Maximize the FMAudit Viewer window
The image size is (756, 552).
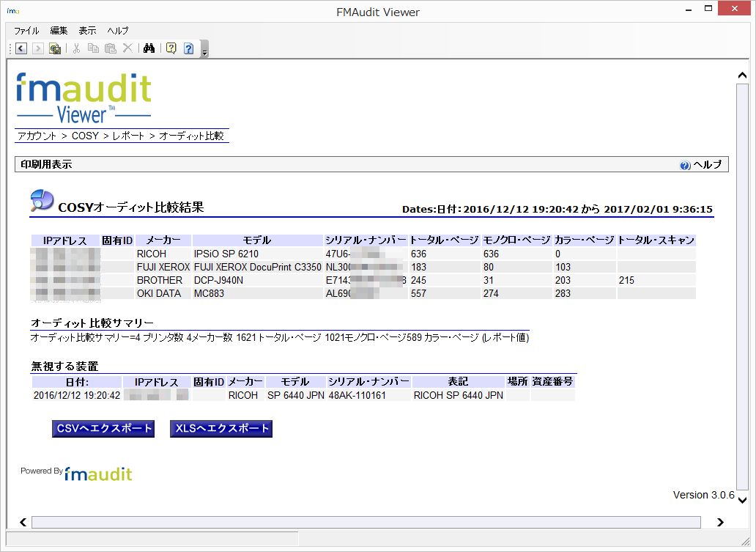(x=708, y=8)
